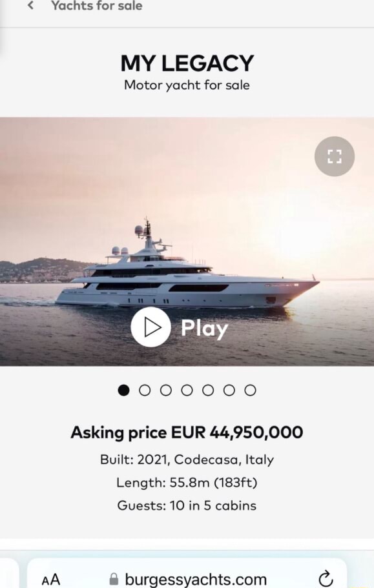
Task: Tap the play triangle icon on the video
Action: [150, 327]
